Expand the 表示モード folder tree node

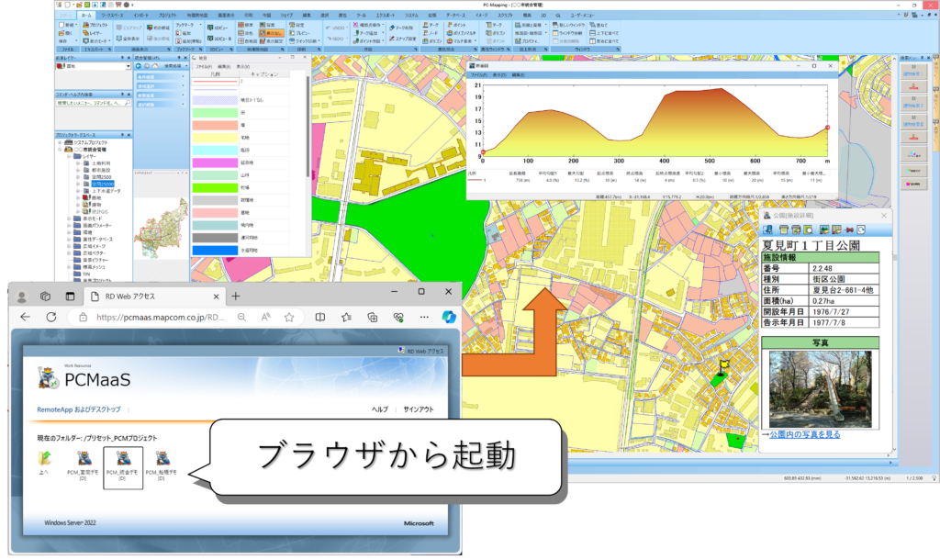click(x=69, y=218)
